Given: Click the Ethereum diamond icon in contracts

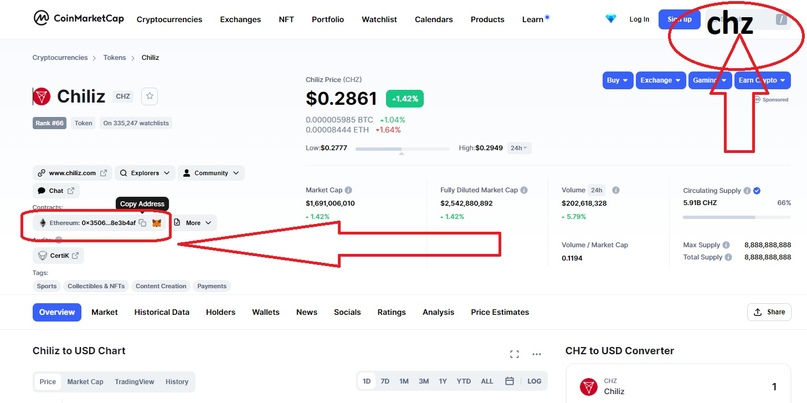Looking at the screenshot, I should click(43, 223).
